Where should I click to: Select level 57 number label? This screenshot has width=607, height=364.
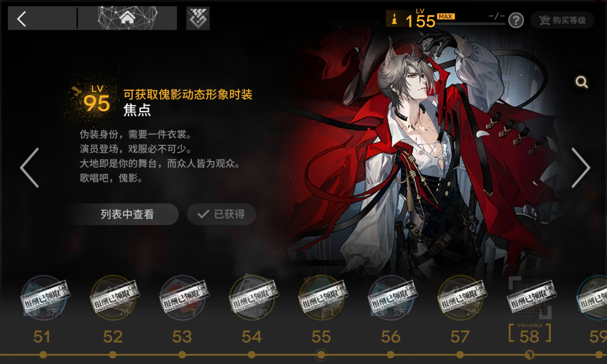460,337
